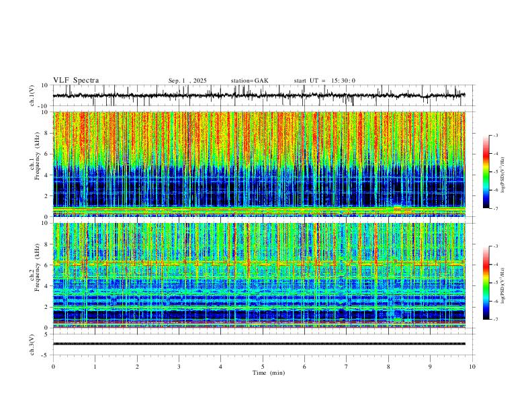Click the "-3" label on upper color bar
The image size is (532, 411).
[495, 135]
